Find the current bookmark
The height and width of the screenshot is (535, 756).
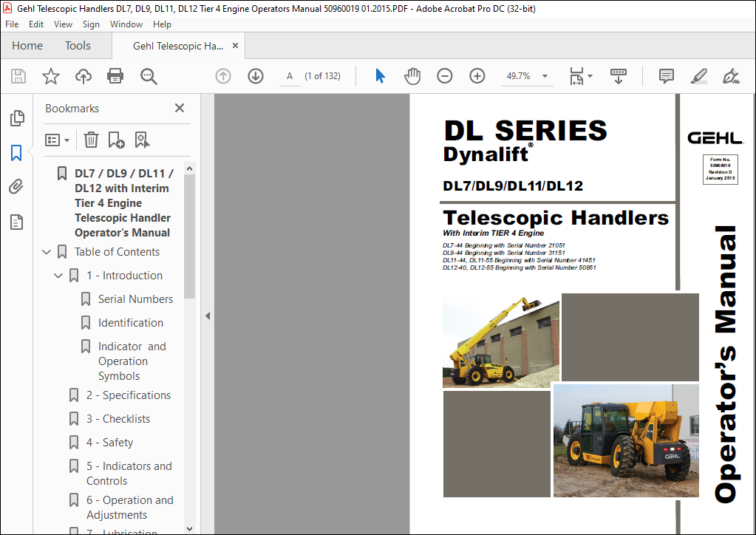(142, 140)
